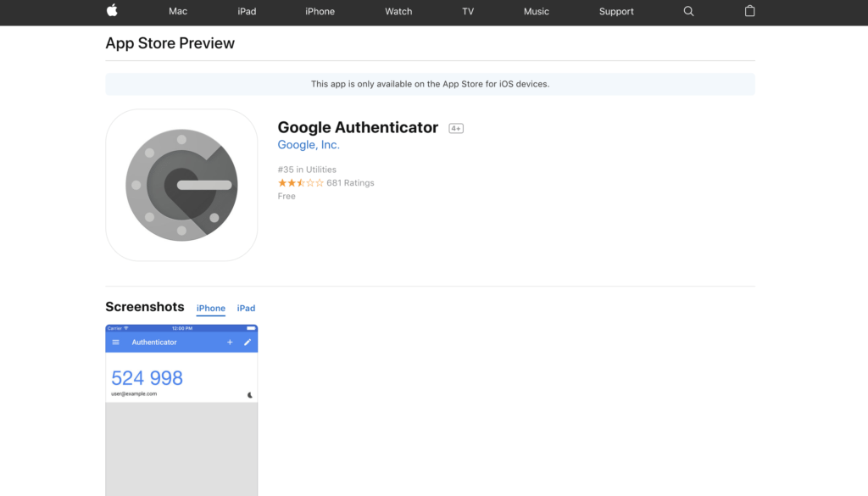Image resolution: width=868 pixels, height=496 pixels.
Task: Click the countdown timer icon beside user@example.com
Action: point(250,395)
